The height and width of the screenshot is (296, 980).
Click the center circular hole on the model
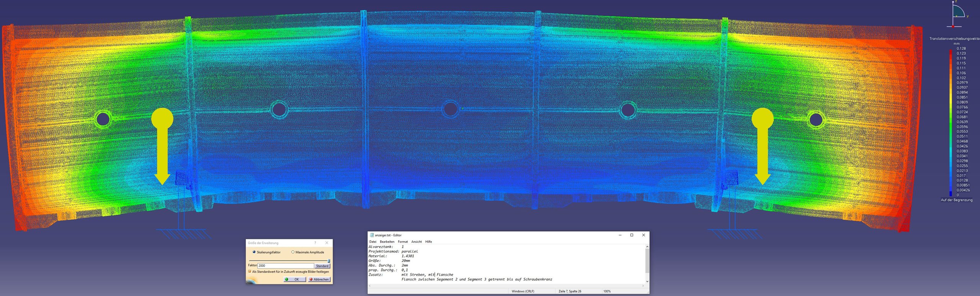[x=450, y=109]
